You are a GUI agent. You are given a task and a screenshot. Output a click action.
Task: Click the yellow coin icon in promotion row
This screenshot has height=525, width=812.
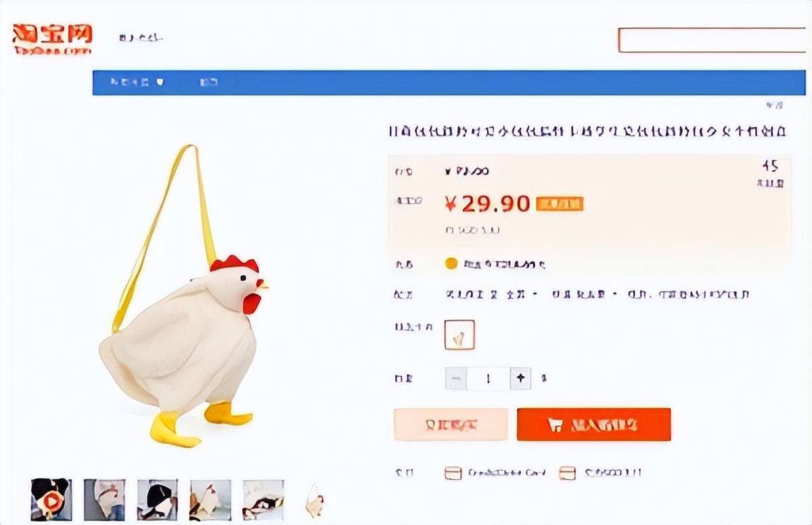pos(451,264)
